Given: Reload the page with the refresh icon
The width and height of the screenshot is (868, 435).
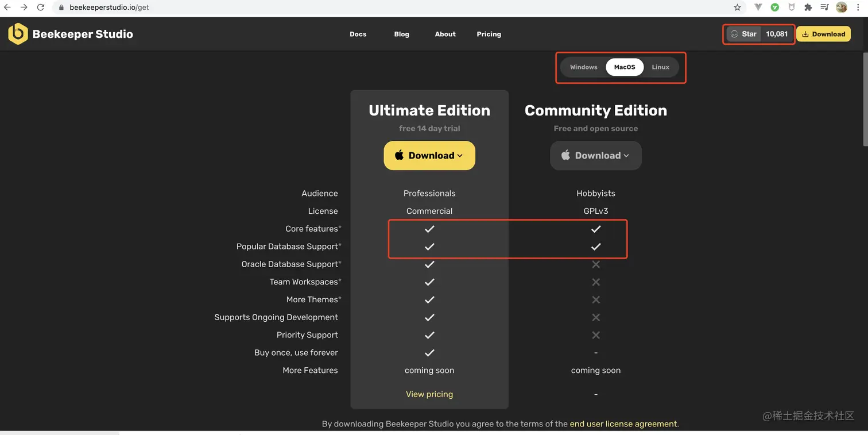Looking at the screenshot, I should click(x=41, y=7).
